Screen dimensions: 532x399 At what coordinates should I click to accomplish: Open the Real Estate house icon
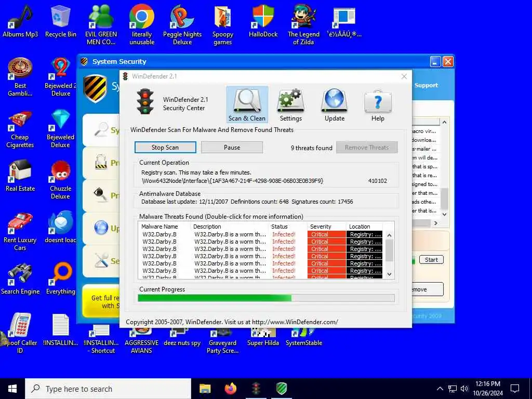point(20,176)
